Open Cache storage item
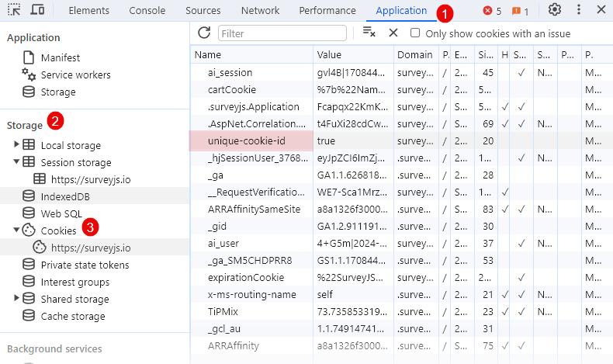The width and height of the screenshot is (613, 364). pos(73,316)
